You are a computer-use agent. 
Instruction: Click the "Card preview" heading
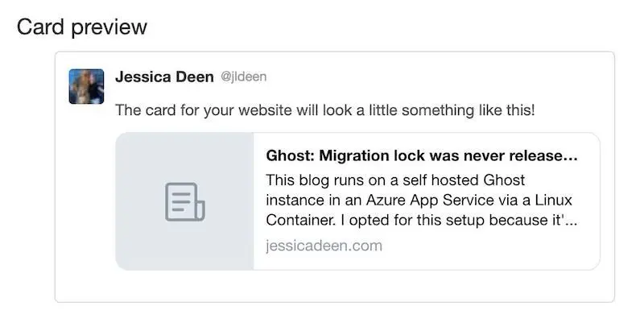[x=82, y=27]
